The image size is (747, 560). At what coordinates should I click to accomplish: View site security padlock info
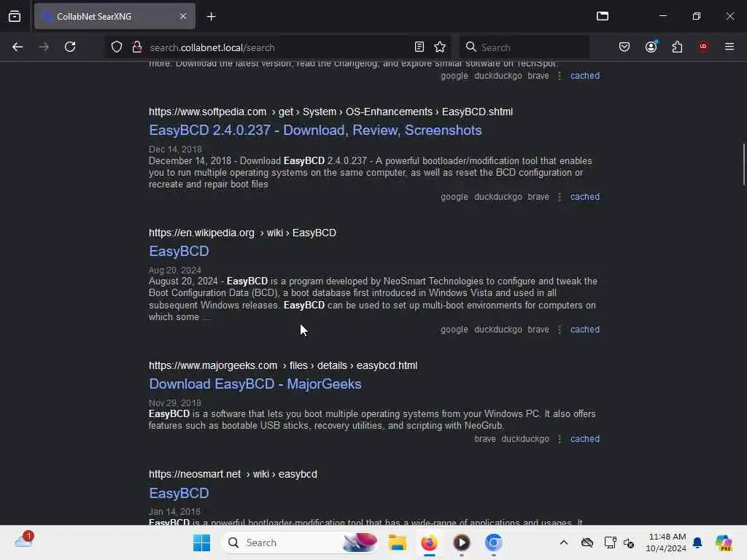click(x=137, y=47)
